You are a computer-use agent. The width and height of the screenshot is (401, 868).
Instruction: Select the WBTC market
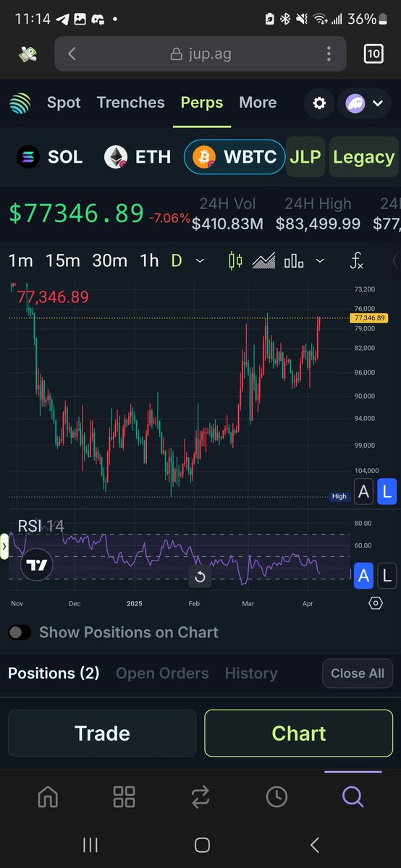pyautogui.click(x=235, y=157)
